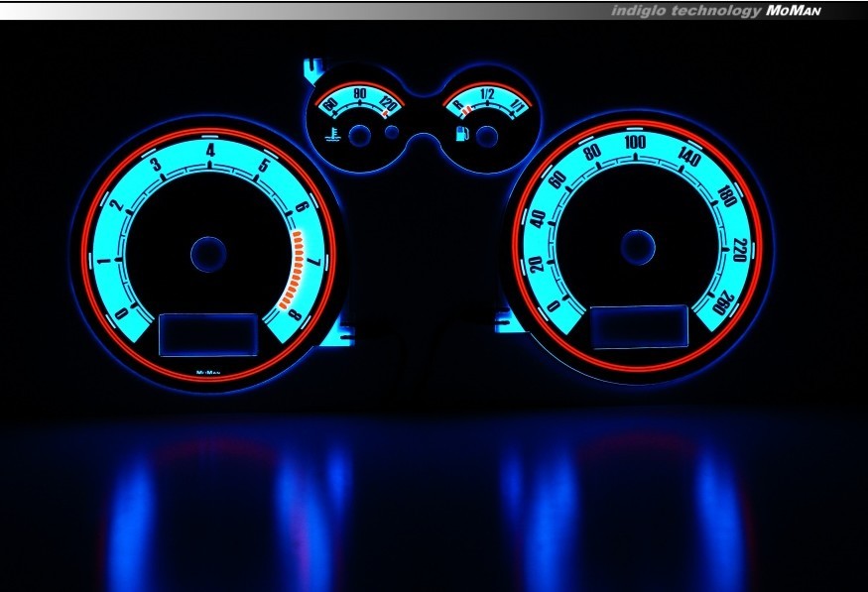The height and width of the screenshot is (592, 868).
Task: Click the "indiglo technology" header text
Action: pyautogui.click(x=685, y=11)
